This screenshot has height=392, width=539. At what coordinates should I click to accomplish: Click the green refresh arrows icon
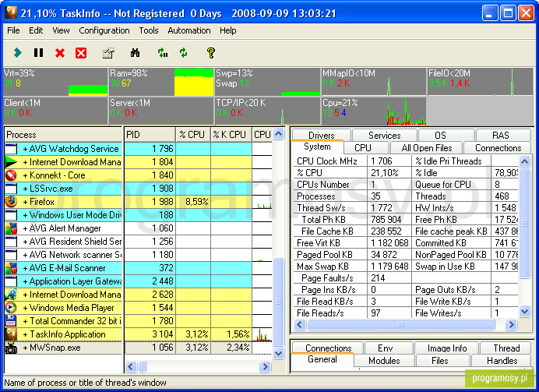pyautogui.click(x=184, y=53)
